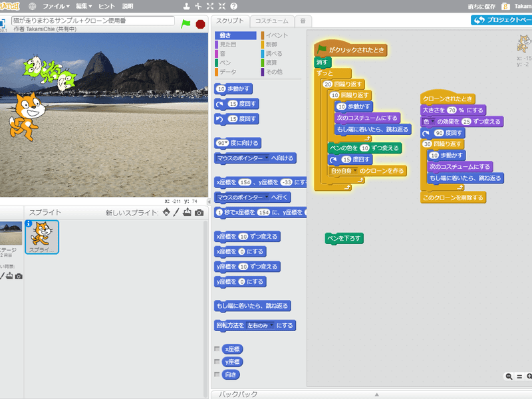This screenshot has width=532, height=399.
Task: Toggle the 向き reporter checkbox
Action: pyautogui.click(x=217, y=375)
